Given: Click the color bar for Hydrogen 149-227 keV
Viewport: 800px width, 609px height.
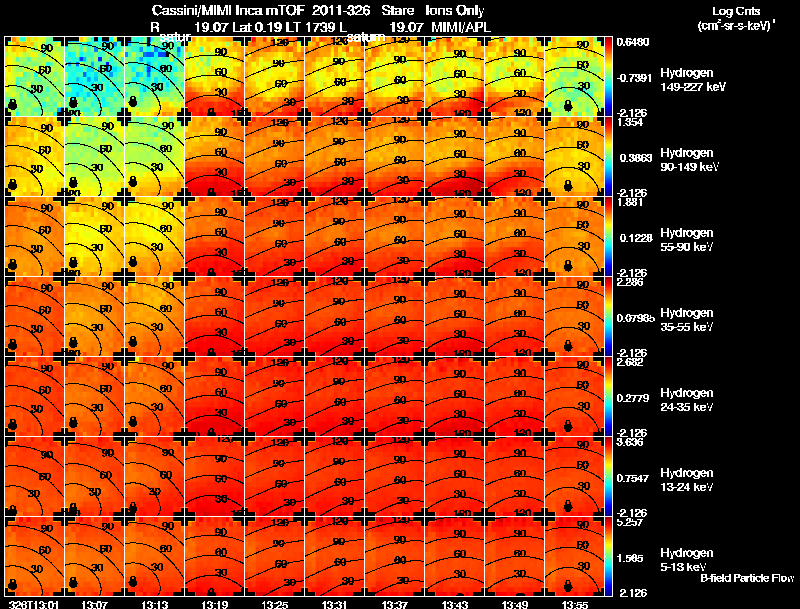Looking at the screenshot, I should (608, 77).
